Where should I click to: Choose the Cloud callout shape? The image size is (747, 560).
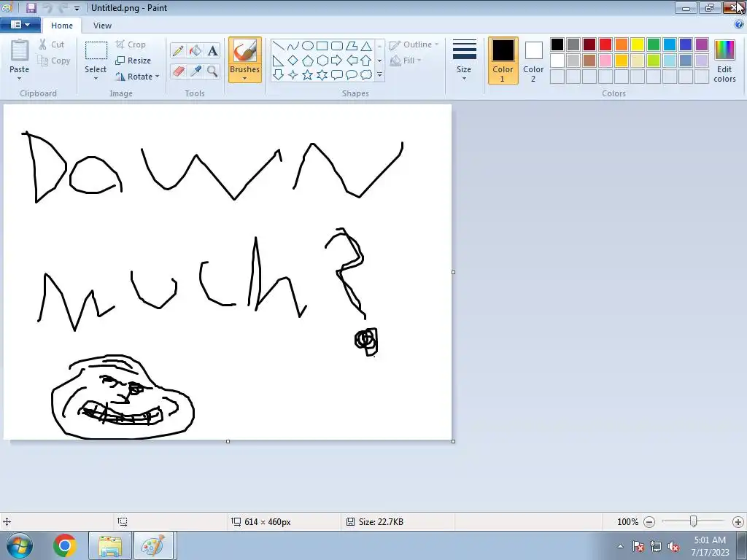(366, 75)
